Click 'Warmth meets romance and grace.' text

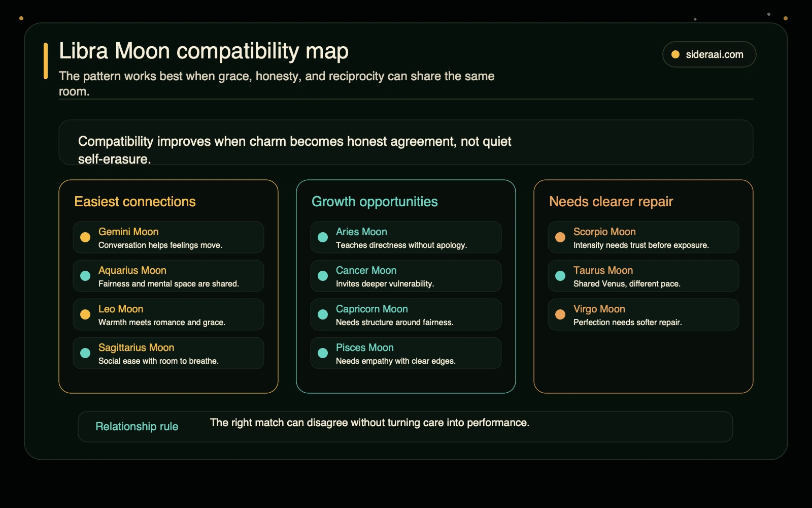pyautogui.click(x=162, y=322)
